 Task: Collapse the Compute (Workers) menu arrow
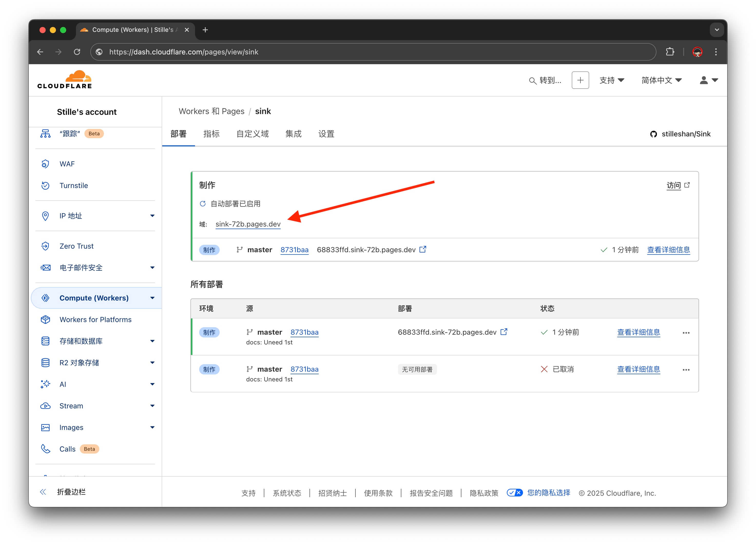(x=152, y=298)
